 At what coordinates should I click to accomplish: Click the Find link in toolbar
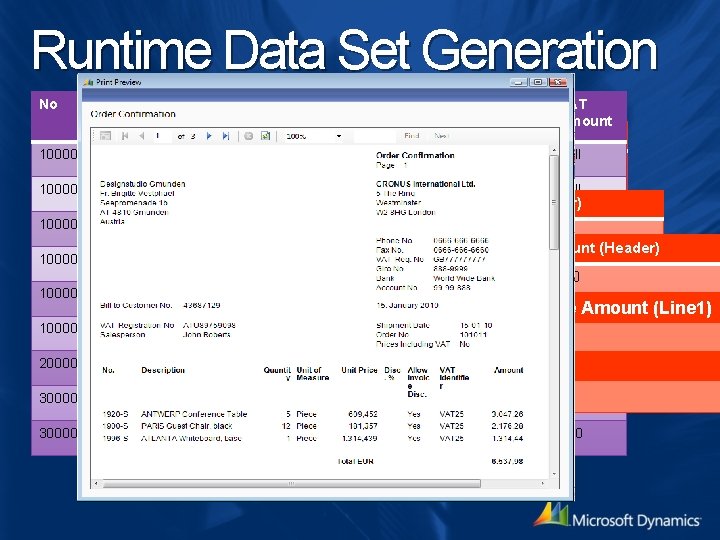(x=412, y=136)
